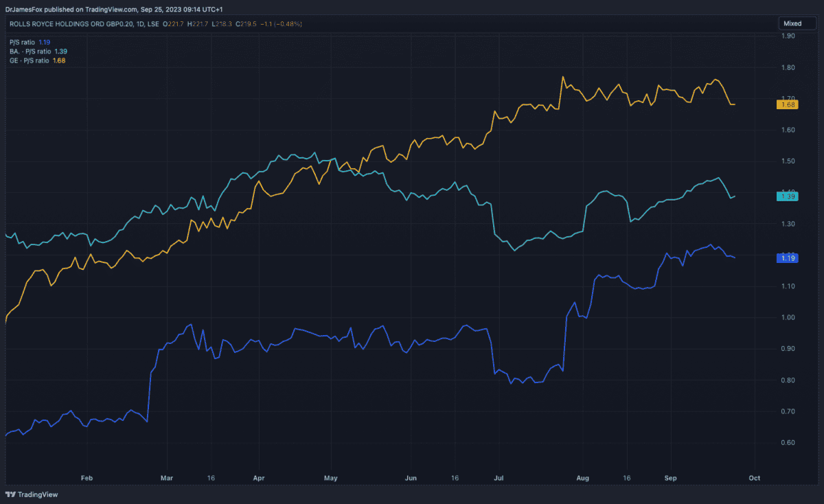Click the 1.00 value on price axis
Viewport: 824px width, 504px height.
(788, 317)
